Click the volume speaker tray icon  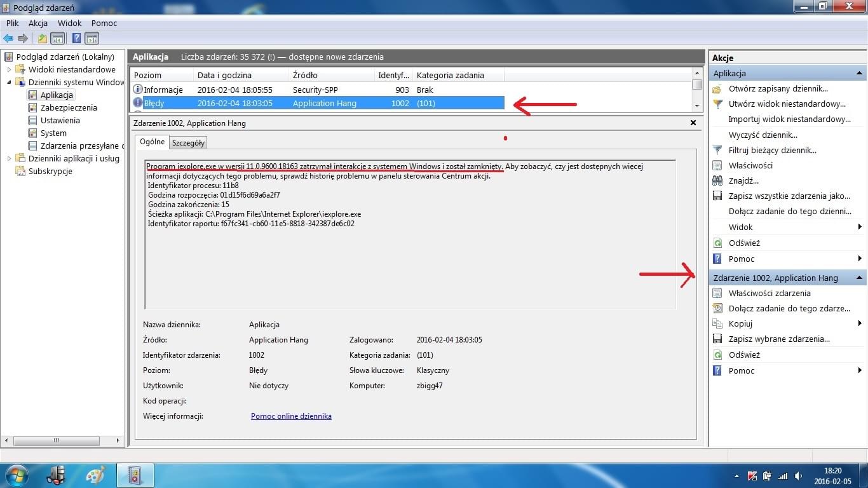(798, 476)
